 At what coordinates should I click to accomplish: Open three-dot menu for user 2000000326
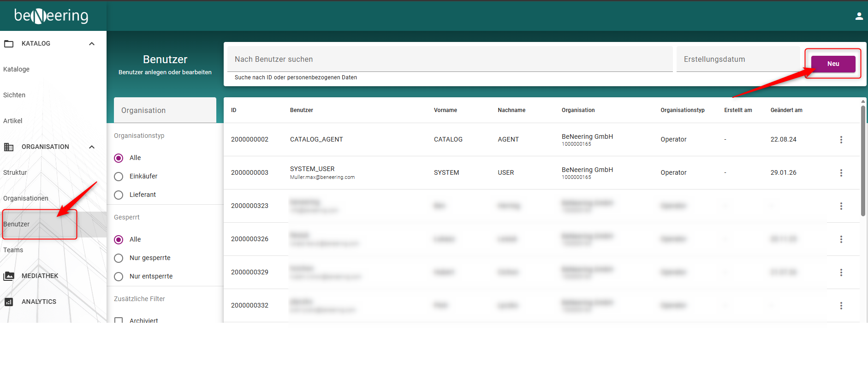pyautogui.click(x=841, y=239)
